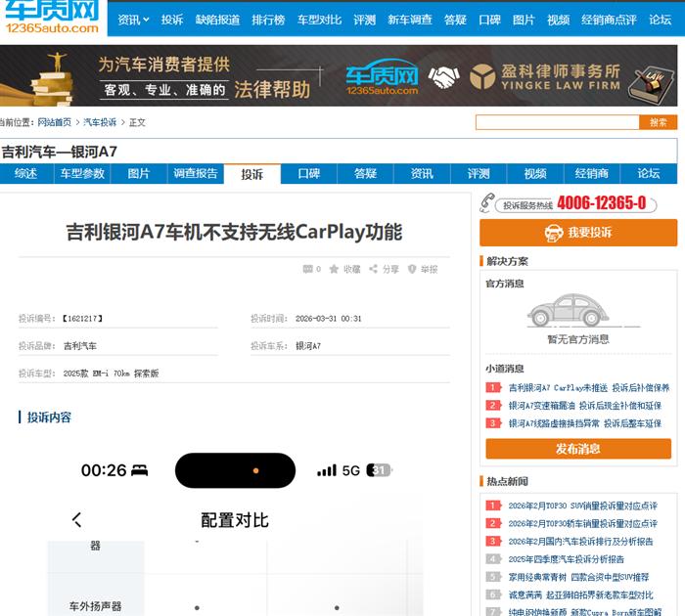
Task: Open the comment bubble icon
Action: (x=307, y=269)
